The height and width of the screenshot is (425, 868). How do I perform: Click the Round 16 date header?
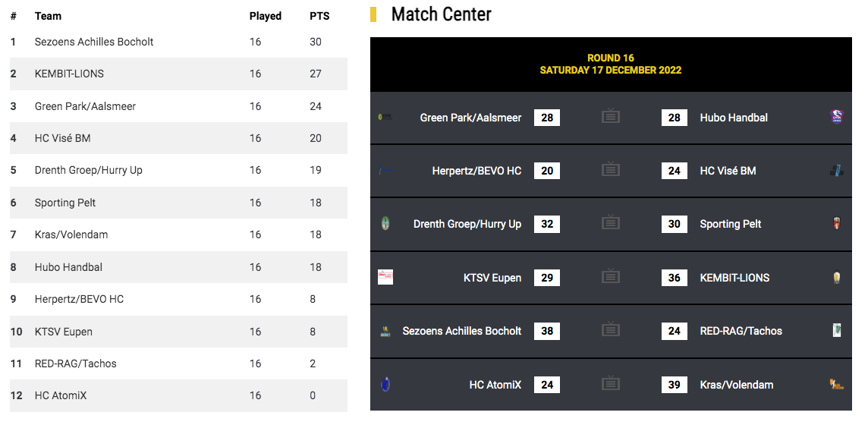[x=611, y=65]
